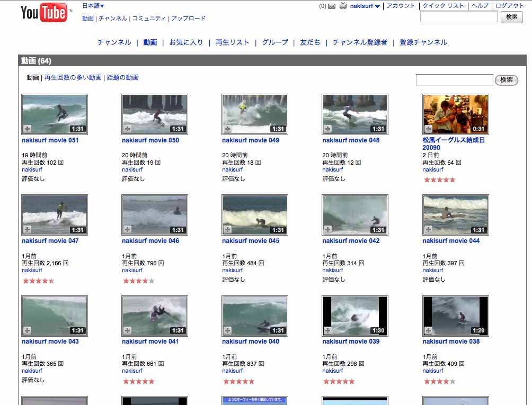The width and height of the screenshot is (532, 405).
Task: Click the rounded 検索 button in videos panel
Action: point(506,80)
